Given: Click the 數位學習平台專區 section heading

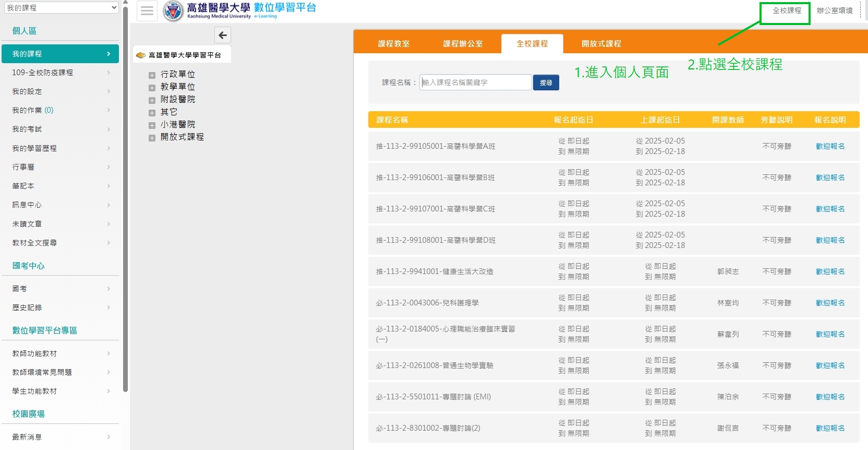Looking at the screenshot, I should [x=44, y=330].
